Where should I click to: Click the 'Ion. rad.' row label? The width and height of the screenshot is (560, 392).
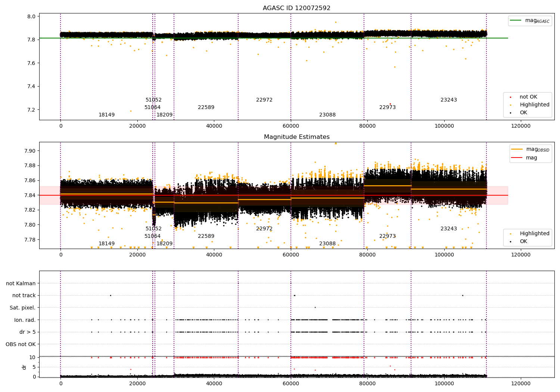(x=25, y=320)
